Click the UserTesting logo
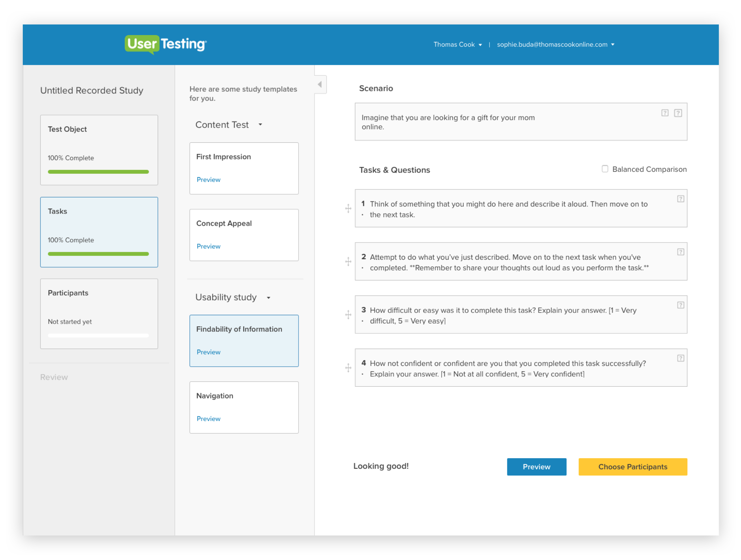Viewport: 741px width, 560px height. 165,44
